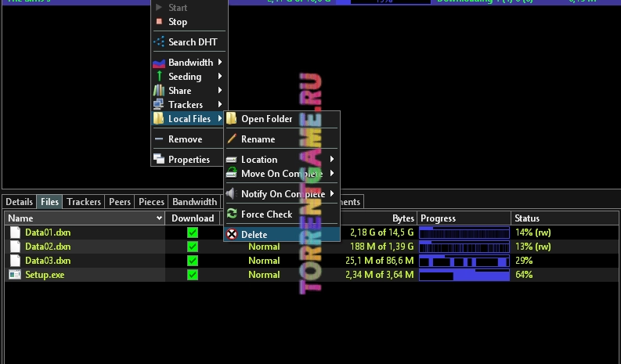621x364 pixels.
Task: Click the Location drive icon
Action: 232,160
